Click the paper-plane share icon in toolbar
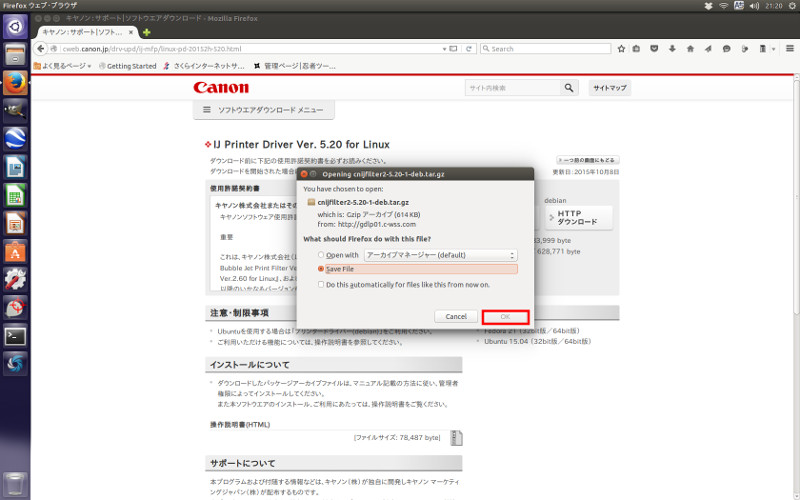 (708, 48)
